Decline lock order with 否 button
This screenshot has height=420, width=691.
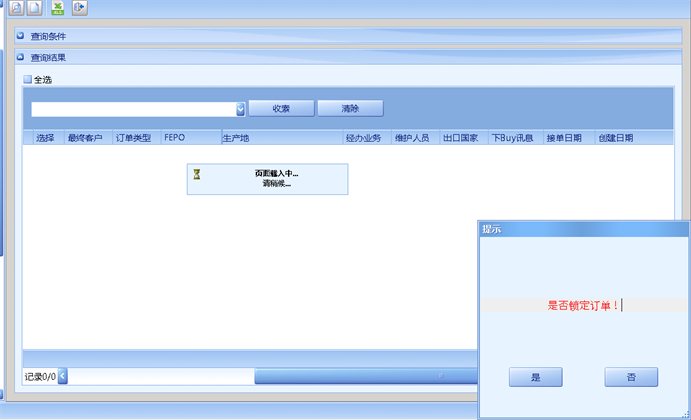click(631, 377)
